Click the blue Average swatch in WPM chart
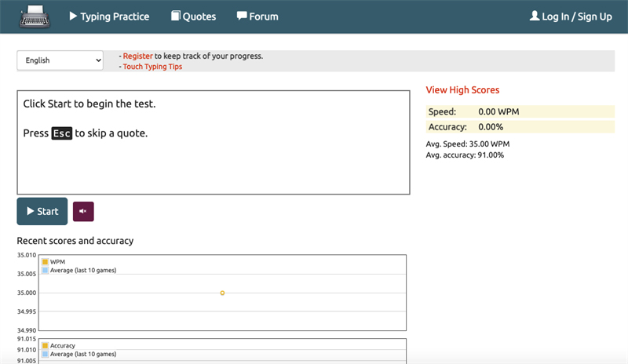 (46, 270)
